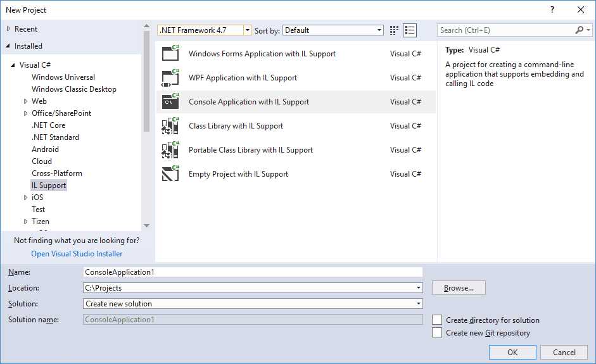Switch to small icons view

click(395, 30)
